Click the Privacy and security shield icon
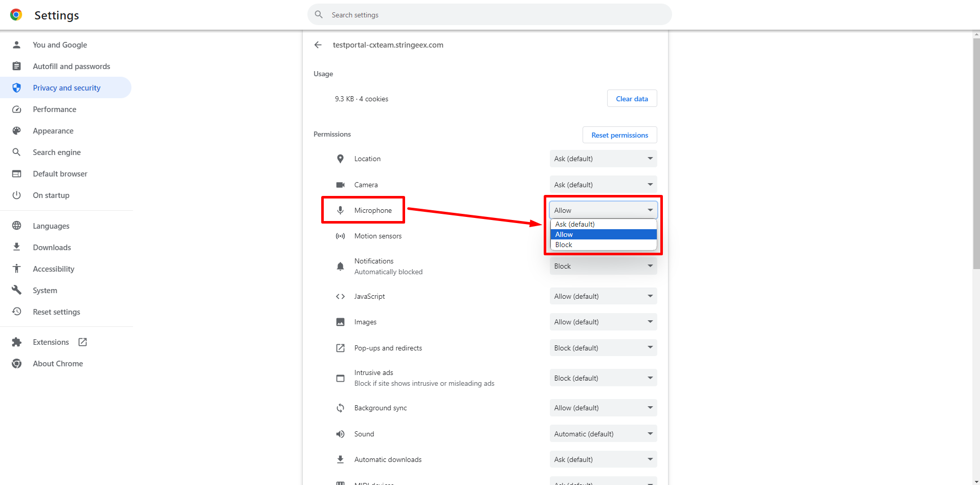Image resolution: width=980 pixels, height=485 pixels. (x=17, y=88)
